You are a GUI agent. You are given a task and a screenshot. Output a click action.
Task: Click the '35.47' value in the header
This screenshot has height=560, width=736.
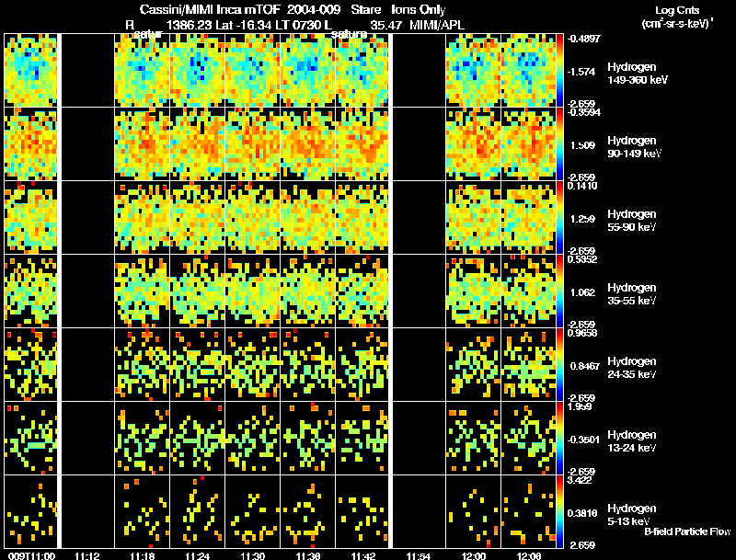coord(385,25)
